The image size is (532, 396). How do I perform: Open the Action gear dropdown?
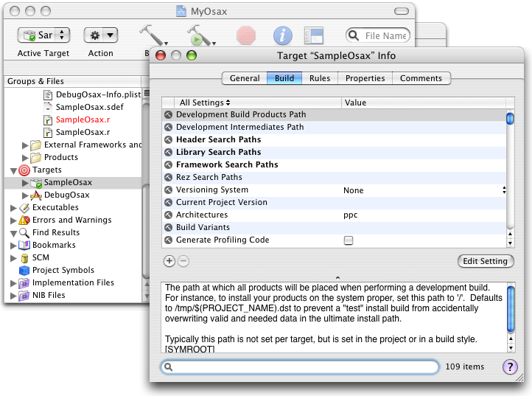101,35
